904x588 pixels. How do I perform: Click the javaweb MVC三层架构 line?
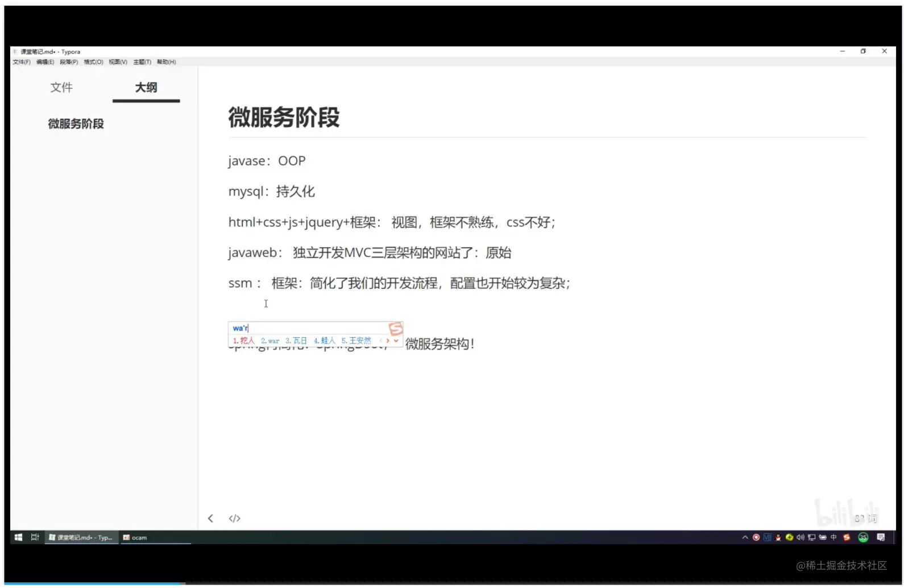(x=370, y=252)
